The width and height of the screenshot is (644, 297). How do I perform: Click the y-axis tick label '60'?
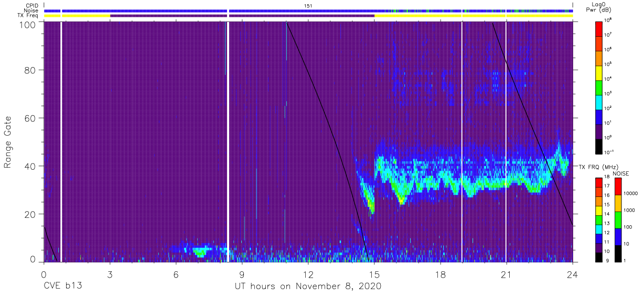[x=29, y=118]
